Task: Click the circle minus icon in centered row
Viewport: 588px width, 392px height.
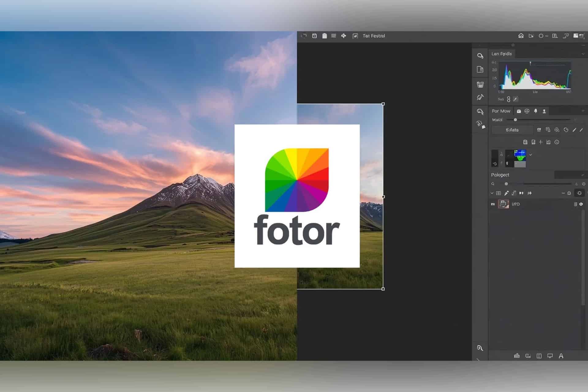Action: 557,142
